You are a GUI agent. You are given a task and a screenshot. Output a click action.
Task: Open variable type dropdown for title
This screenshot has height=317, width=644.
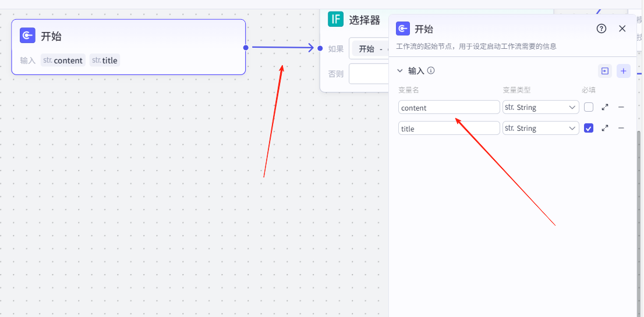(540, 129)
